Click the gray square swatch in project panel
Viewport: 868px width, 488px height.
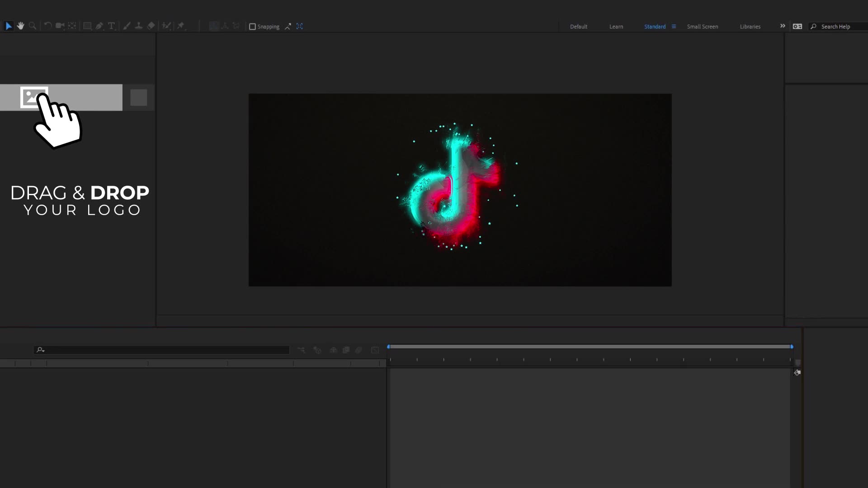click(x=139, y=98)
